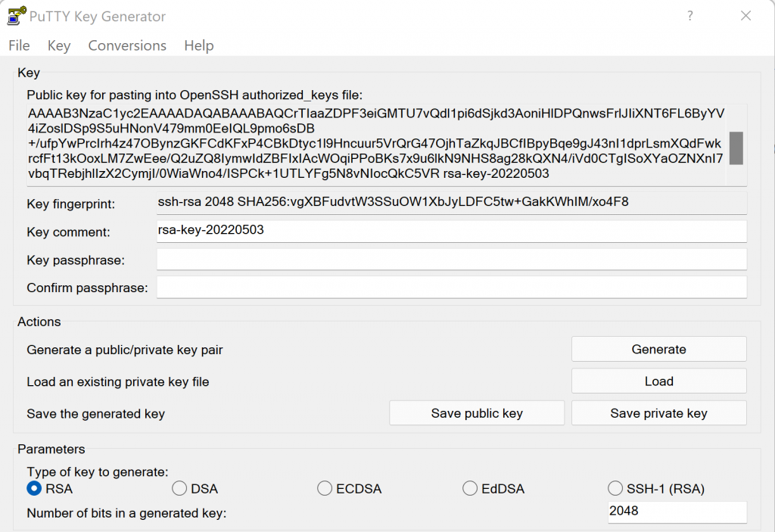Click the 'Key passphrase:' label
This screenshot has height=532, width=775.
tap(76, 260)
